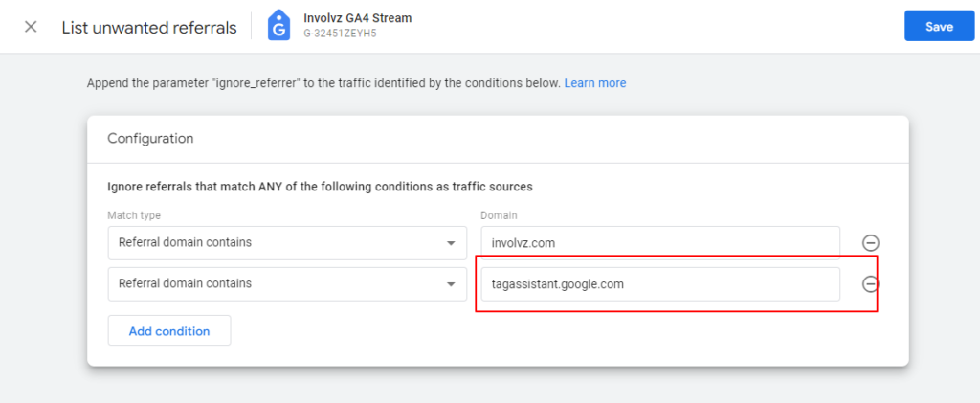Select the G-32451ZEYH5 measurement ID text

tap(340, 34)
